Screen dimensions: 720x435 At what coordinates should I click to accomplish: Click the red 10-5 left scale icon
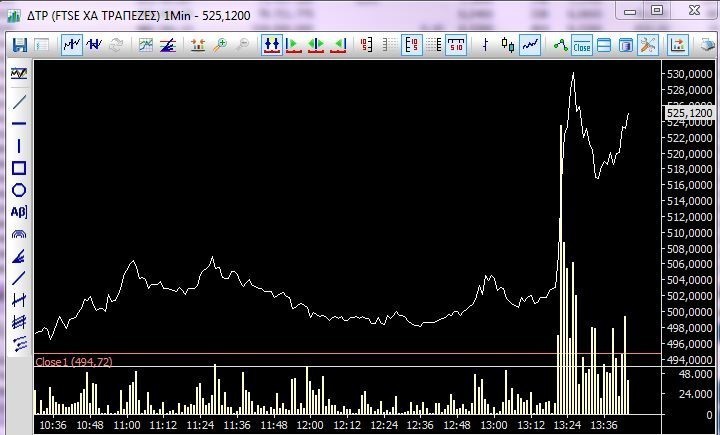367,45
